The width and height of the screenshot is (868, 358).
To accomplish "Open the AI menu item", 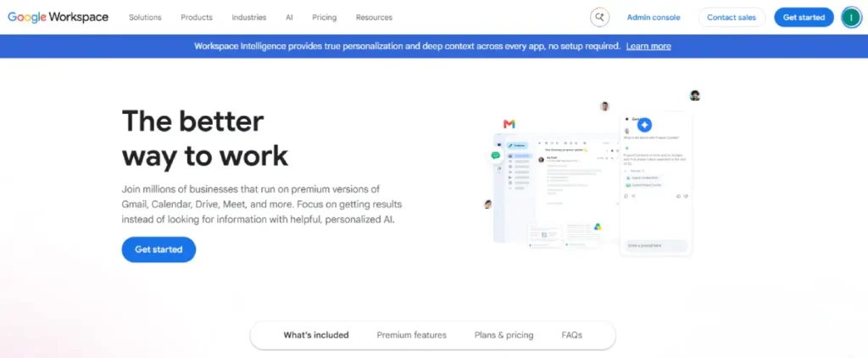I will point(290,17).
